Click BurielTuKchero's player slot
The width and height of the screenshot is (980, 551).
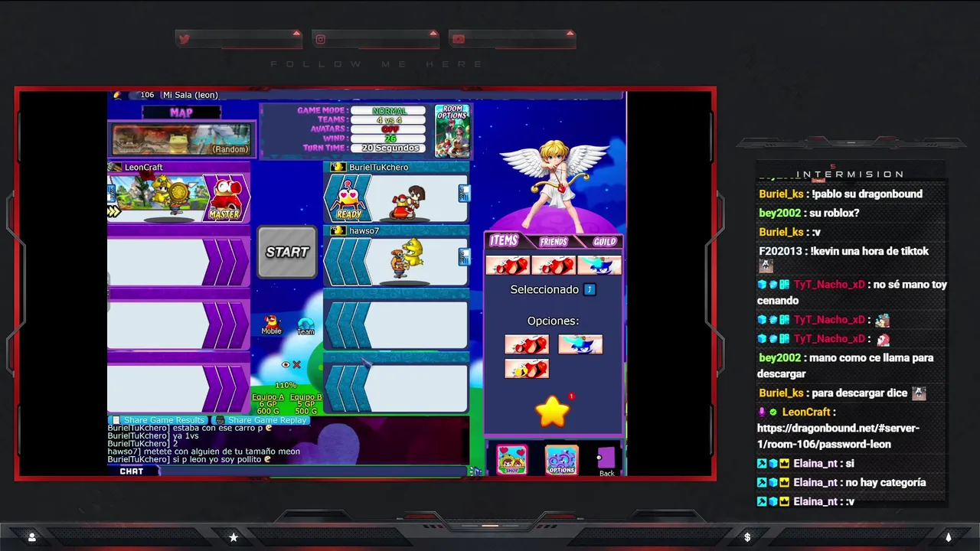(396, 192)
